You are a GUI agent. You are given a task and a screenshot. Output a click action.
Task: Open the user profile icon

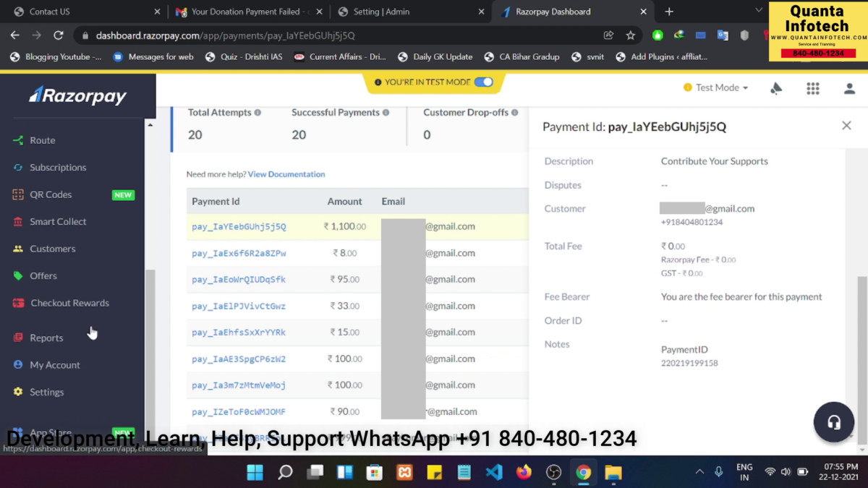(x=849, y=88)
